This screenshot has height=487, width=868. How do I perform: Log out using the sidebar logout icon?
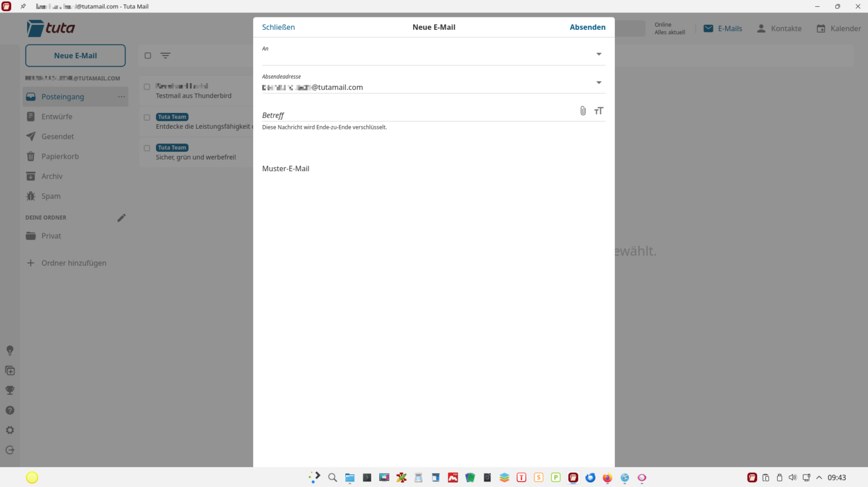pos(10,450)
